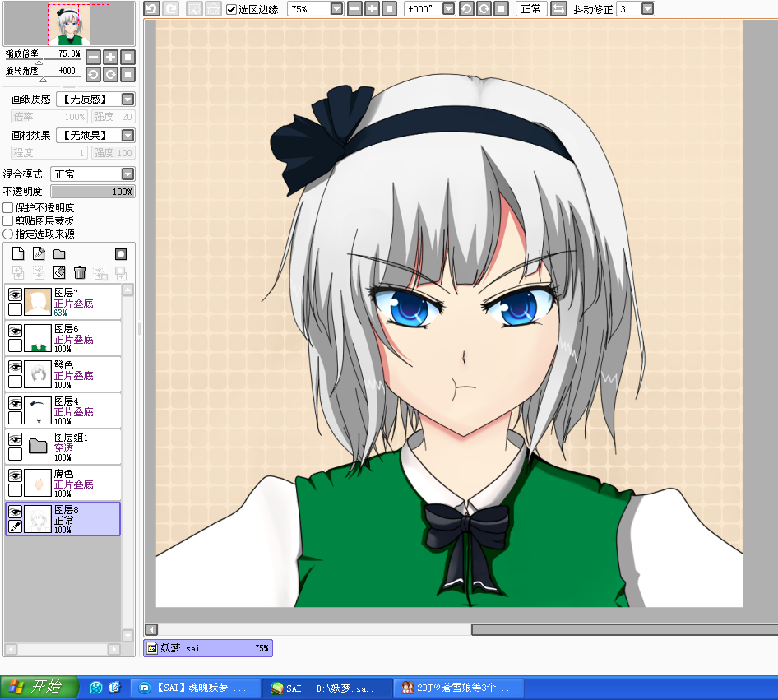Flip the view horizontally with arrows icon
Screen dimensions: 778x700
pos(558,9)
